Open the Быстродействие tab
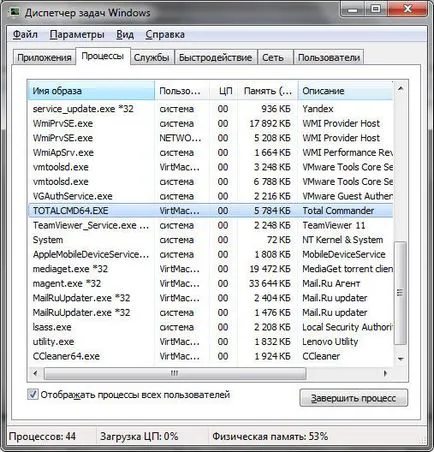Viewport: 434px width, 452px height. coord(215,58)
